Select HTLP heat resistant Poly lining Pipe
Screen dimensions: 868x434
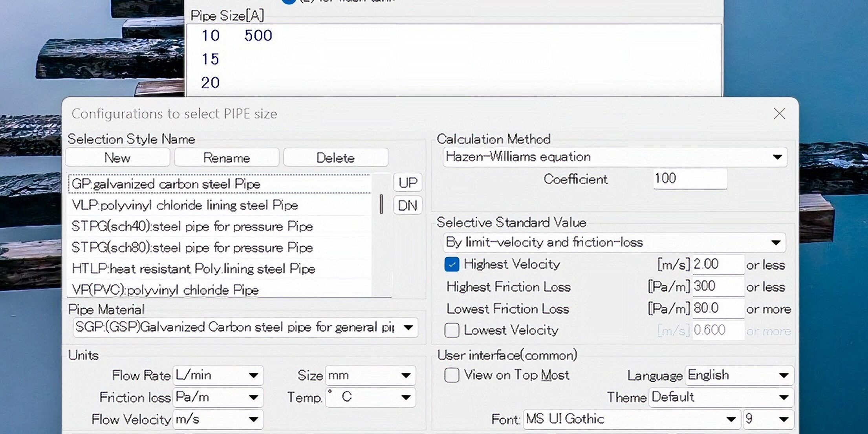point(219,269)
